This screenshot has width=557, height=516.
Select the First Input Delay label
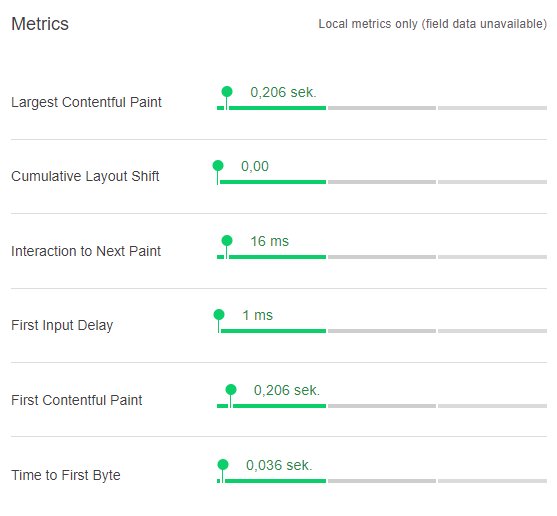coord(62,325)
